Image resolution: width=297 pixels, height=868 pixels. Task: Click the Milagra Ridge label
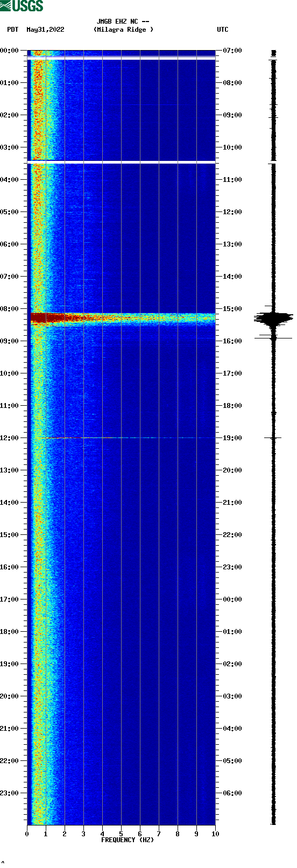[123, 30]
